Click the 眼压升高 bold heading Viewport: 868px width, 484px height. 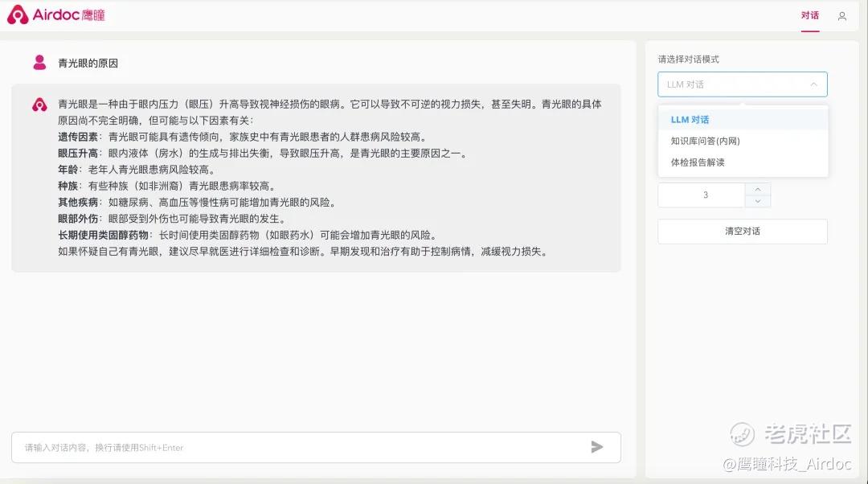pos(78,154)
